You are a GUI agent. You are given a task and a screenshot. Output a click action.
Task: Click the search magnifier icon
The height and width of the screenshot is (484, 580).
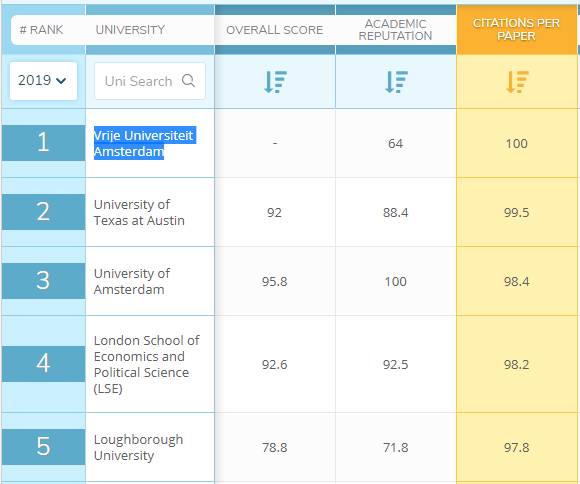click(x=188, y=80)
